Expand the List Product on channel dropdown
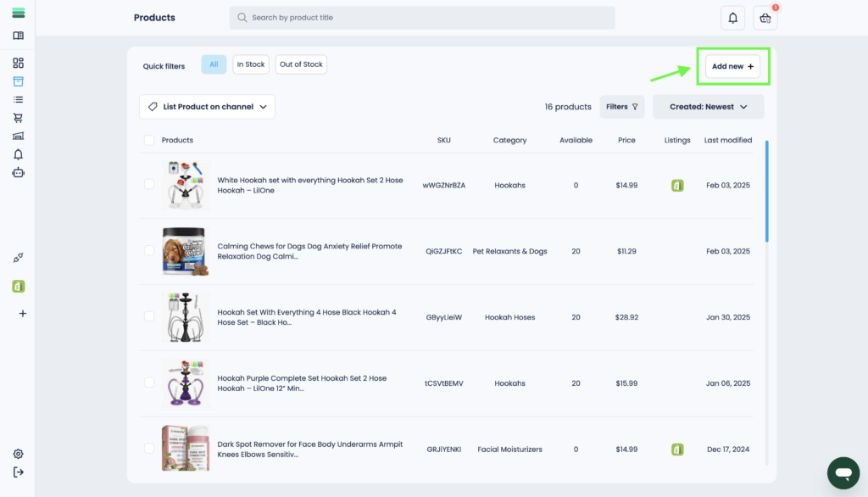The height and width of the screenshot is (497, 868). tap(207, 107)
